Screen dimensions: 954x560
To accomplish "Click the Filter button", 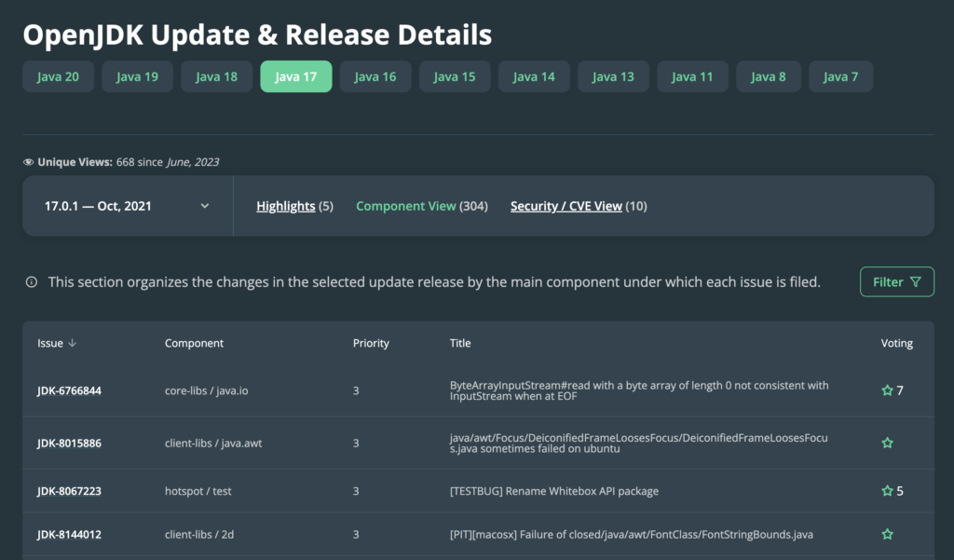I will [897, 281].
